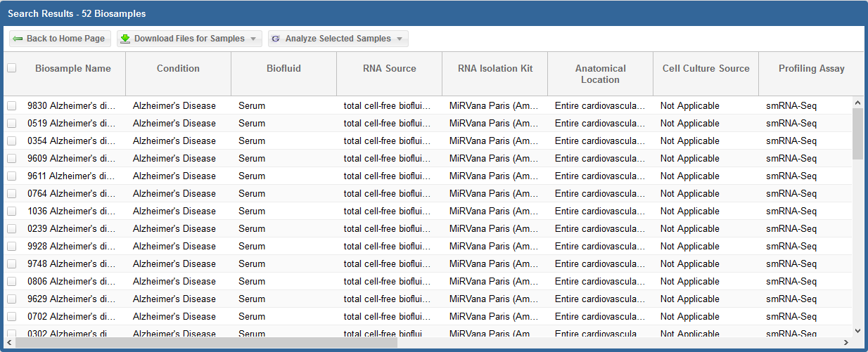Click the green back arrow icon
The height and width of the screenshot is (352, 868).
[x=18, y=39]
